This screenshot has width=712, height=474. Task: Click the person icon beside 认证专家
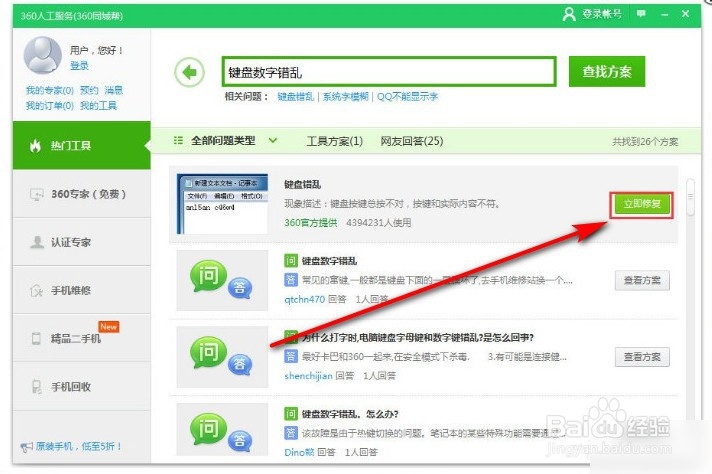pyautogui.click(x=36, y=242)
